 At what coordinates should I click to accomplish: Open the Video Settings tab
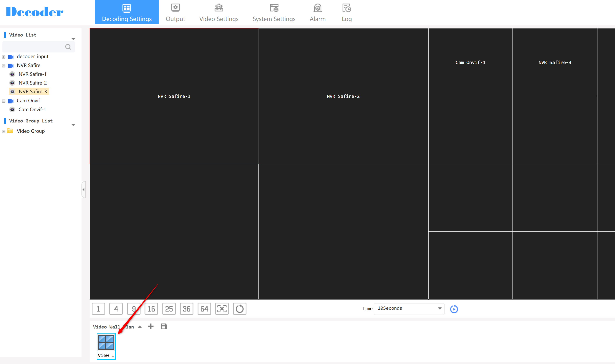pyautogui.click(x=219, y=12)
